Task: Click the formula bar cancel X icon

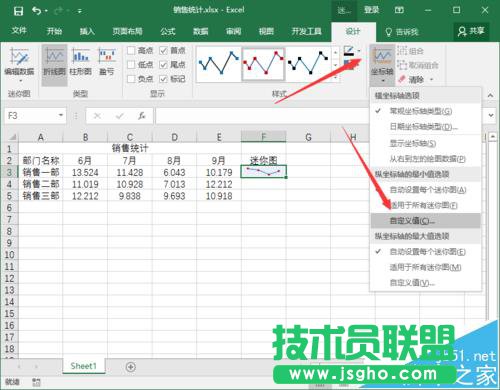Action: (x=97, y=116)
